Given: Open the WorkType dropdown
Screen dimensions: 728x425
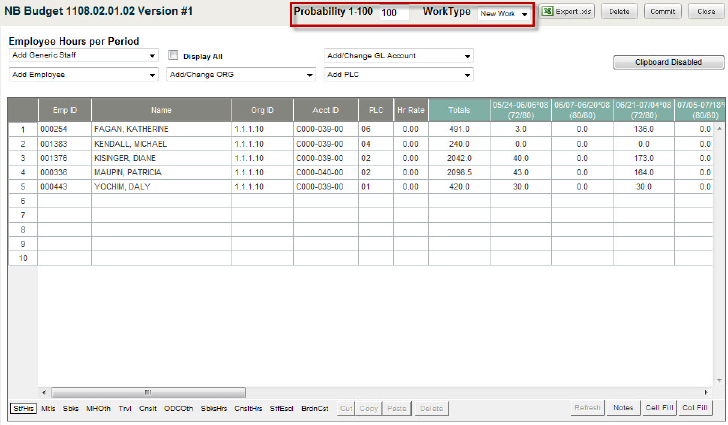Looking at the screenshot, I should pyautogui.click(x=503, y=14).
